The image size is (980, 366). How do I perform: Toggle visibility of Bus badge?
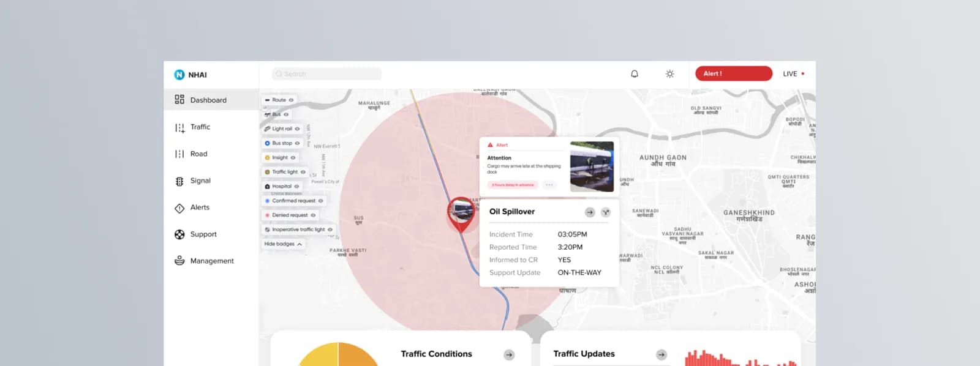point(286,114)
